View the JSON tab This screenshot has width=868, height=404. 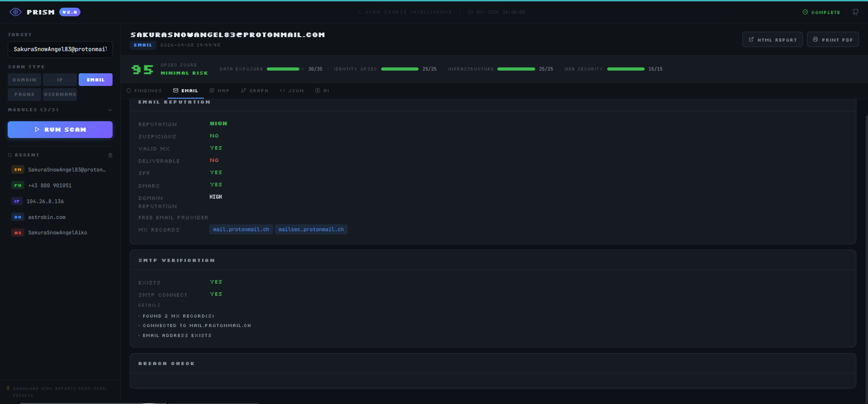tap(292, 90)
